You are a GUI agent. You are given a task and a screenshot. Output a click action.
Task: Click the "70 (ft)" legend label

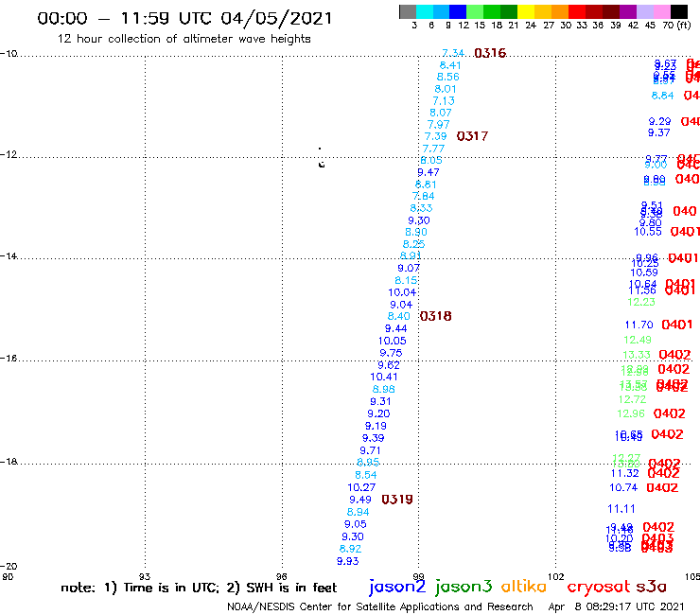point(676,25)
